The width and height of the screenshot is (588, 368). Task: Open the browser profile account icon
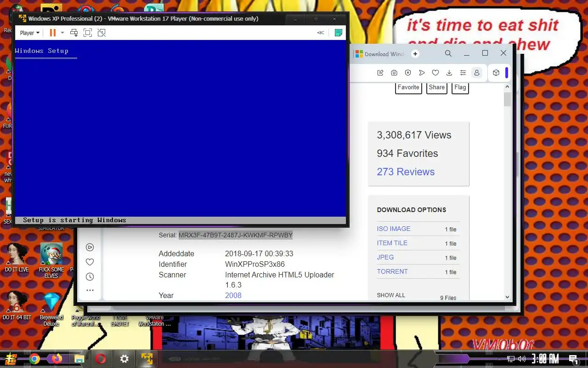[477, 73]
